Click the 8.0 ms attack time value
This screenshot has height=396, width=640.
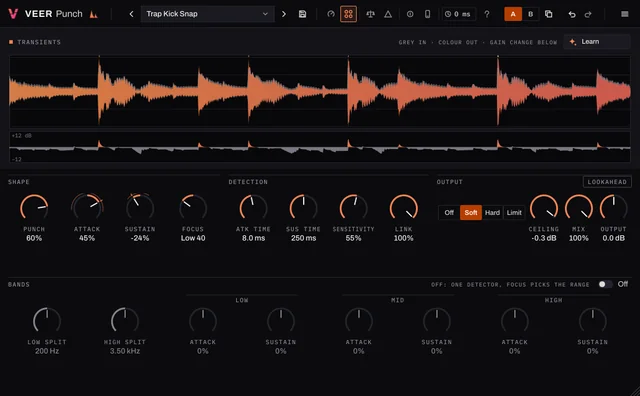click(x=253, y=238)
